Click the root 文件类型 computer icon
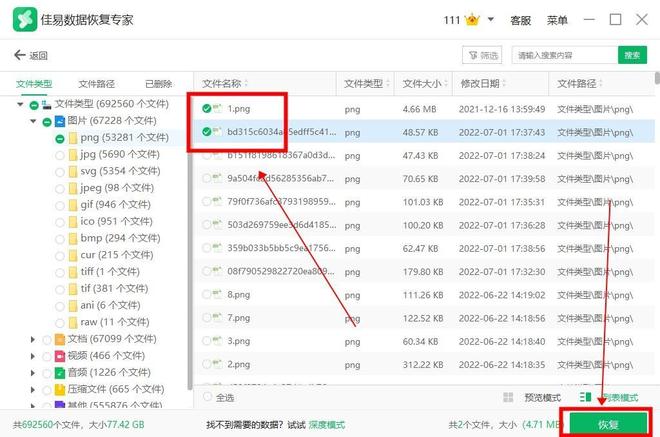Image resolution: width=660 pixels, height=437 pixels. 46,104
